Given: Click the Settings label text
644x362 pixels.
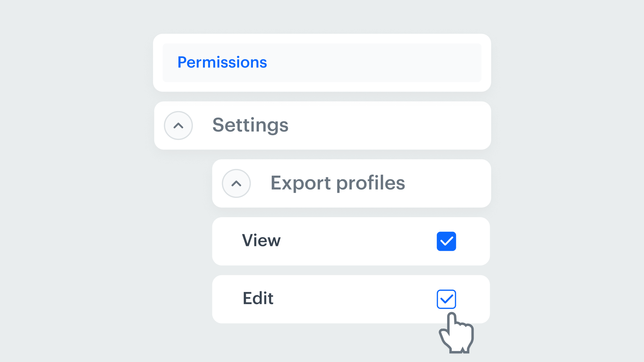Looking at the screenshot, I should coord(250,125).
